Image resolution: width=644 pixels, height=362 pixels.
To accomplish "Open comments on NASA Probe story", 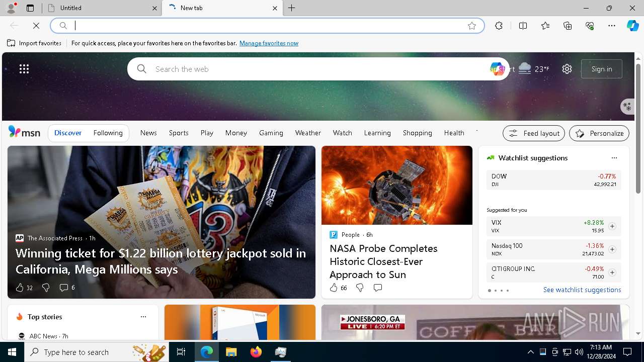I will (x=378, y=288).
